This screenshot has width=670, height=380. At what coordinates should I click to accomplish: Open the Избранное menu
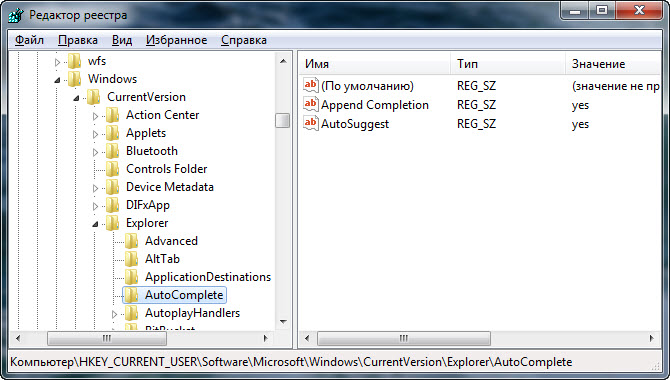click(176, 40)
